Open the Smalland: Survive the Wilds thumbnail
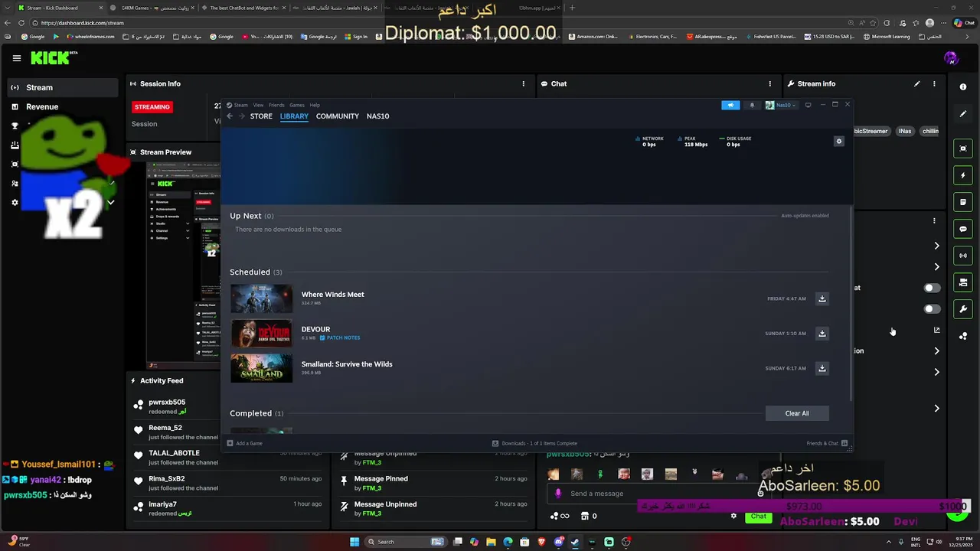Screen dimensions: 980x551 (261, 368)
